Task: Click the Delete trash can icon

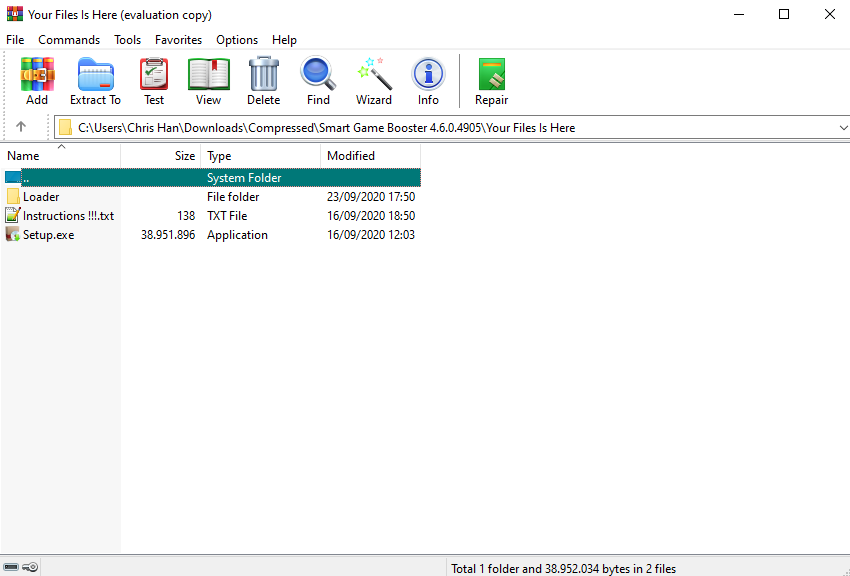Action: [x=263, y=74]
